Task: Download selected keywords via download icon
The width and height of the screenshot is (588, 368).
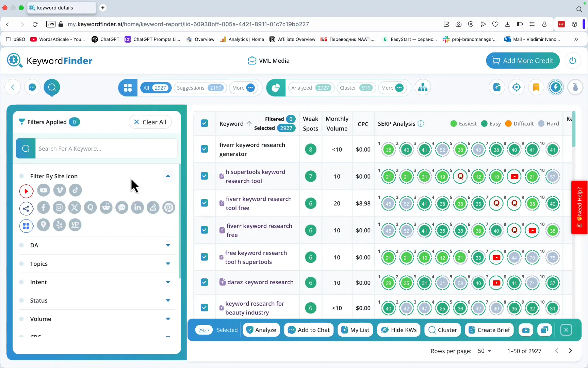Action: click(x=526, y=330)
